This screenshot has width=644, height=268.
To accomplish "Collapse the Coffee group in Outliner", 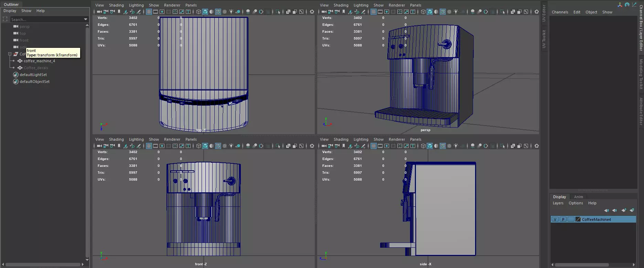I will tap(10, 54).
